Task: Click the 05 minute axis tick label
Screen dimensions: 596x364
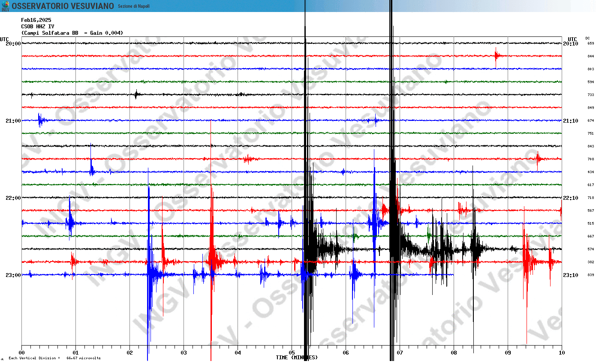Action: click(292, 353)
